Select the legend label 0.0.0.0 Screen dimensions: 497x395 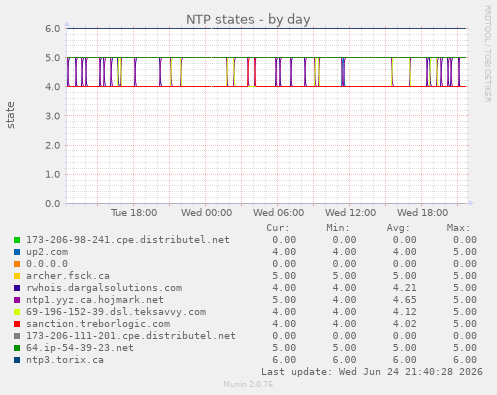(x=47, y=264)
